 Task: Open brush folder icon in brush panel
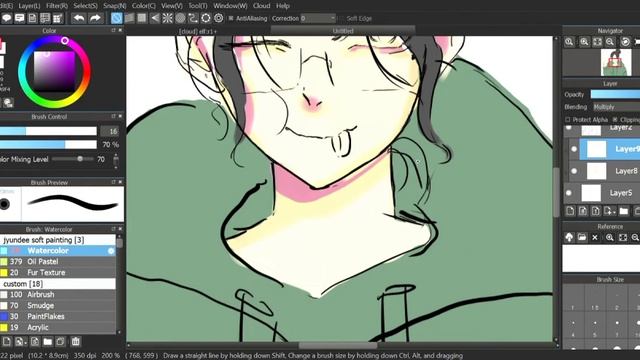[x=48, y=341]
